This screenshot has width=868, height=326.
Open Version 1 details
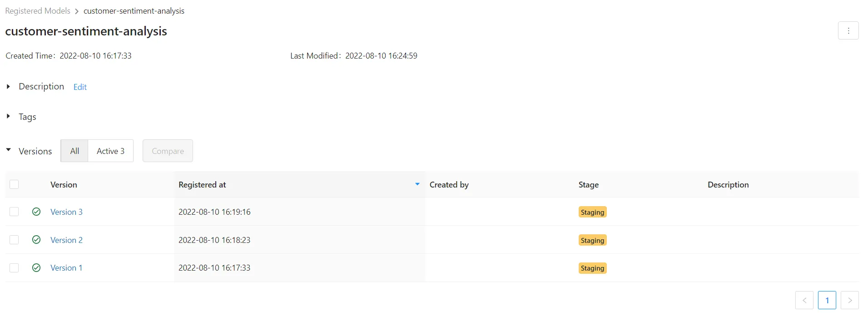(66, 268)
